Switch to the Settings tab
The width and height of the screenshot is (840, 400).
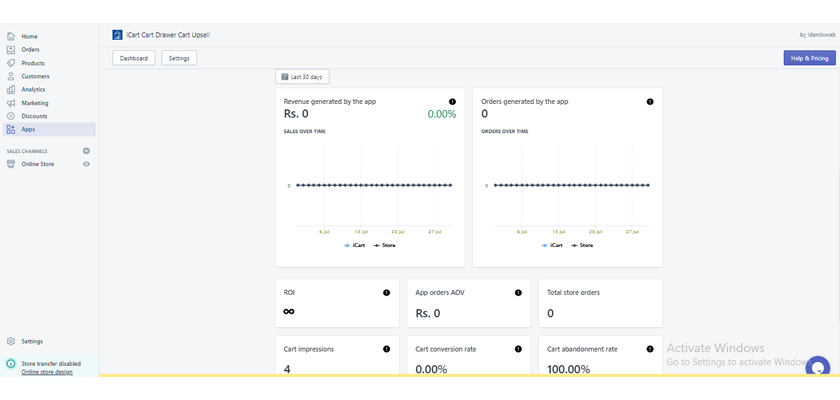pos(179,58)
